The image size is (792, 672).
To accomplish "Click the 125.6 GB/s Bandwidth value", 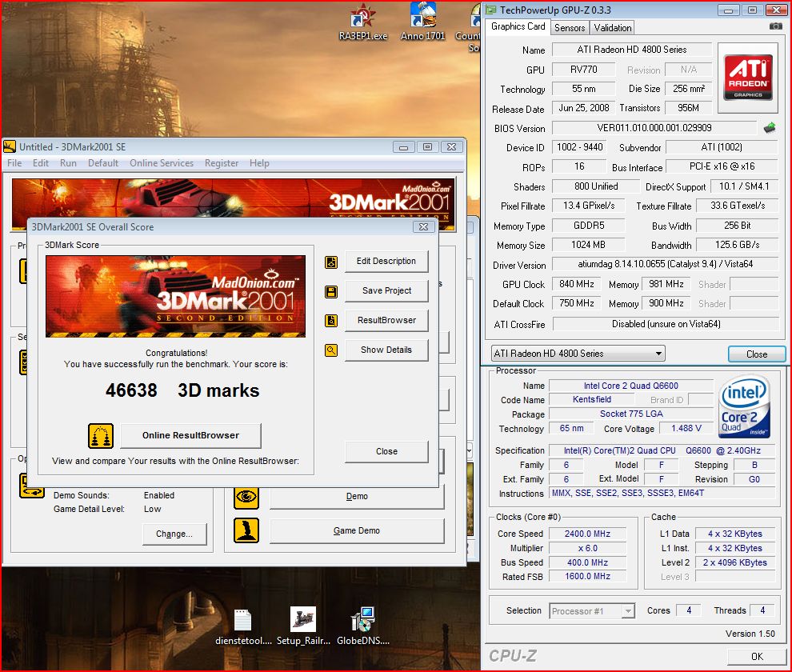I will point(737,245).
